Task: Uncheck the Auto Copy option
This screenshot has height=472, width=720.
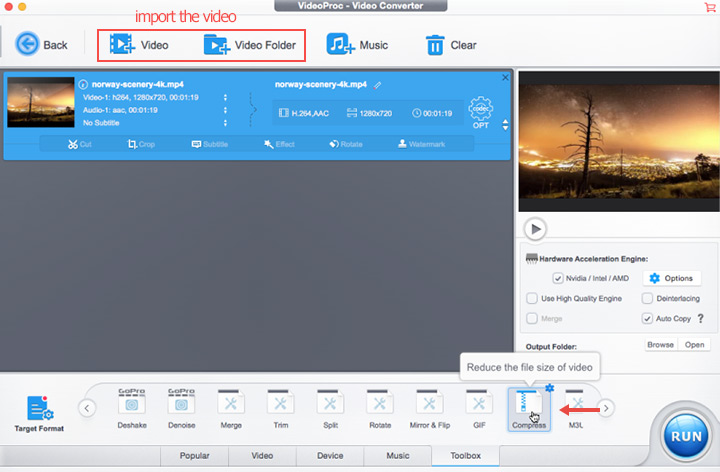Action: 647,319
